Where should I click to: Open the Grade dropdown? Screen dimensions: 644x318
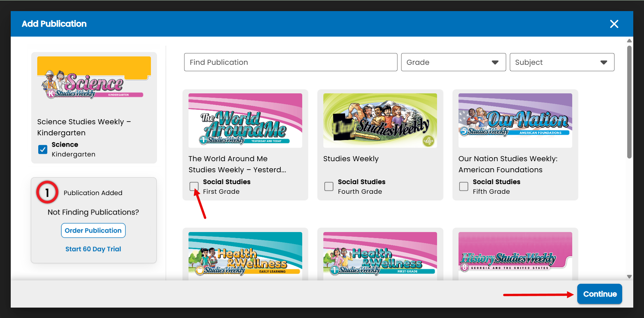[453, 62]
